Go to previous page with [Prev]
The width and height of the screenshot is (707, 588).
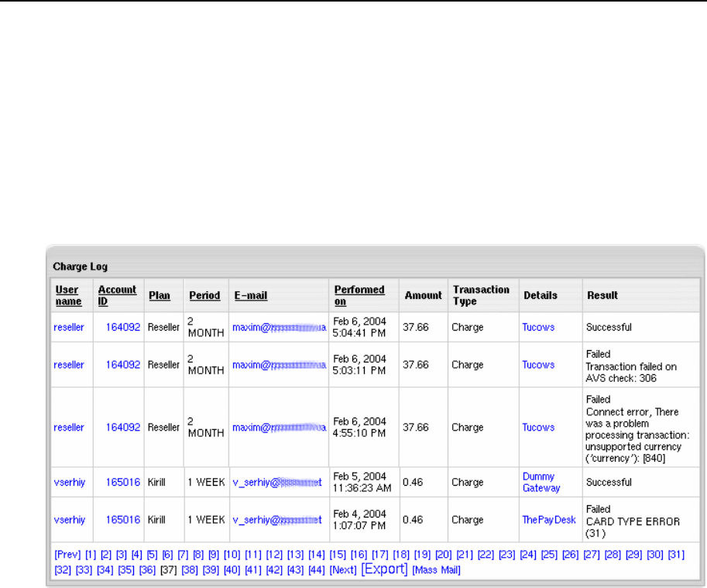click(67, 555)
